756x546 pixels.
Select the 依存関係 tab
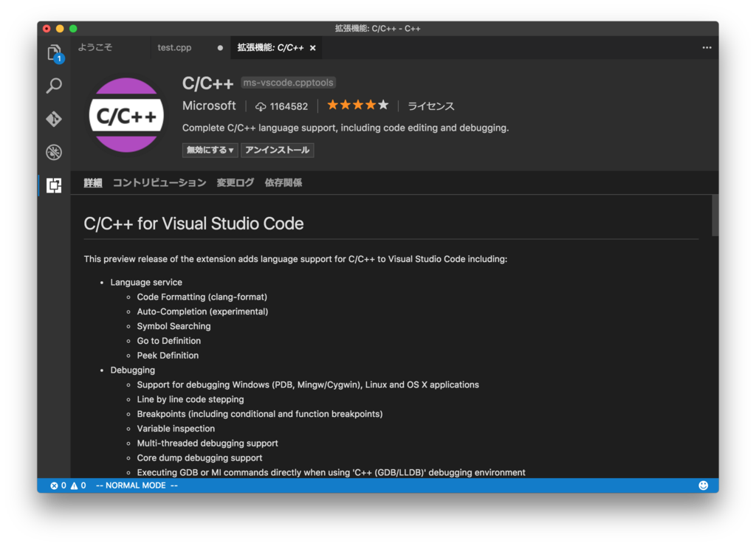coord(283,183)
